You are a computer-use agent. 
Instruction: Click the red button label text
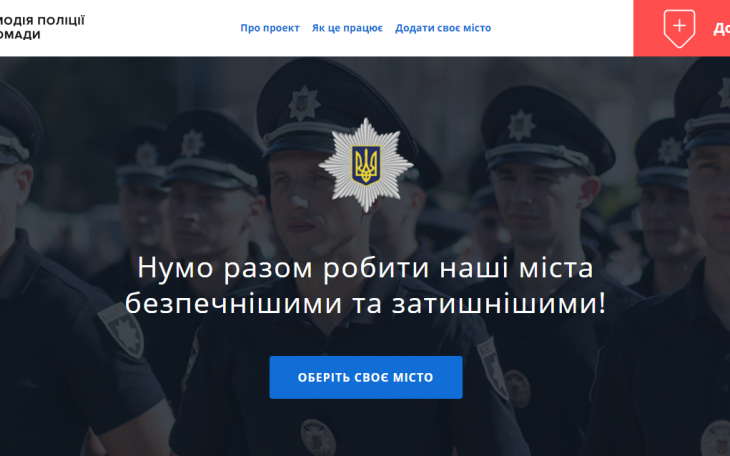tap(721, 29)
